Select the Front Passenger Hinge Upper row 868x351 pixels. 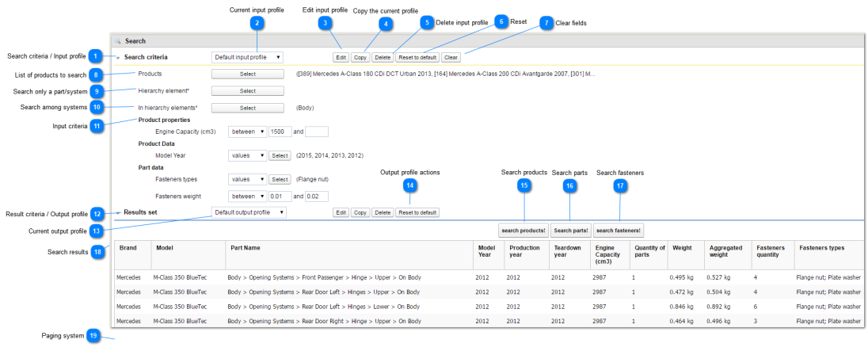click(x=489, y=277)
